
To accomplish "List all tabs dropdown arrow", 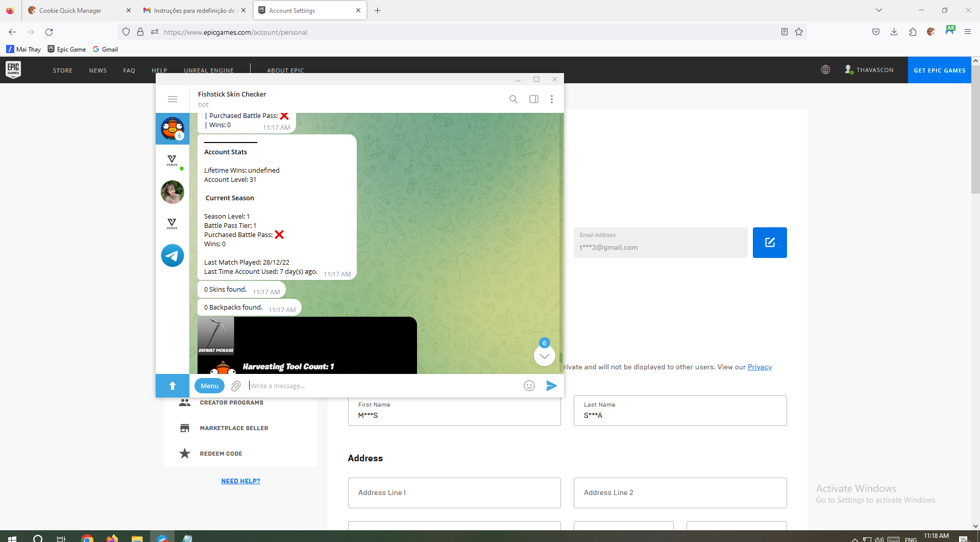I will click(879, 10).
